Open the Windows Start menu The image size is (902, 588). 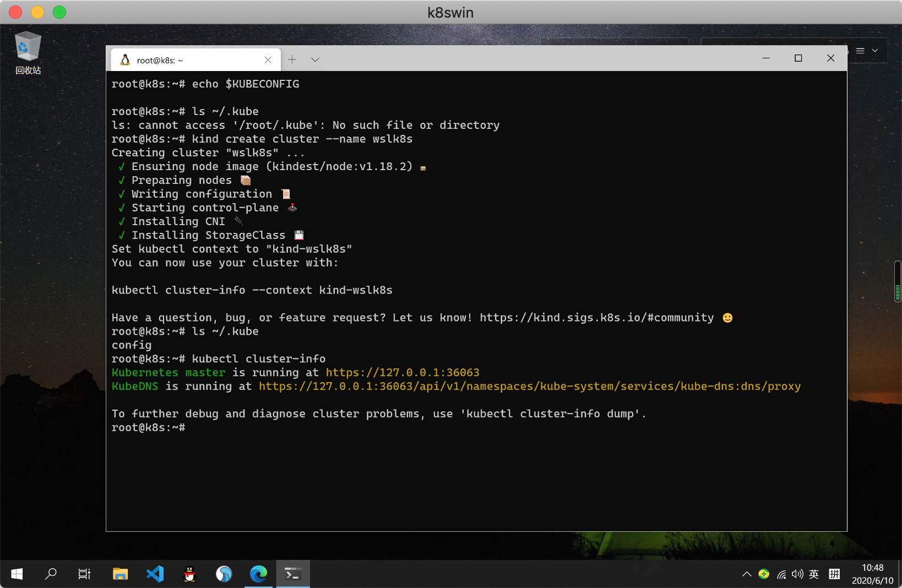[17, 574]
